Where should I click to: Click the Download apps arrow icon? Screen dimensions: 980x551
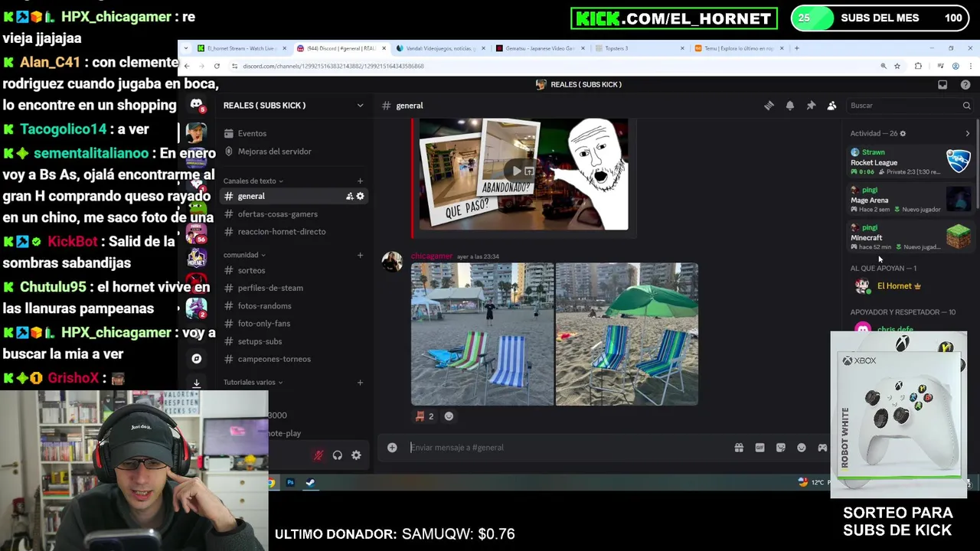(x=197, y=383)
